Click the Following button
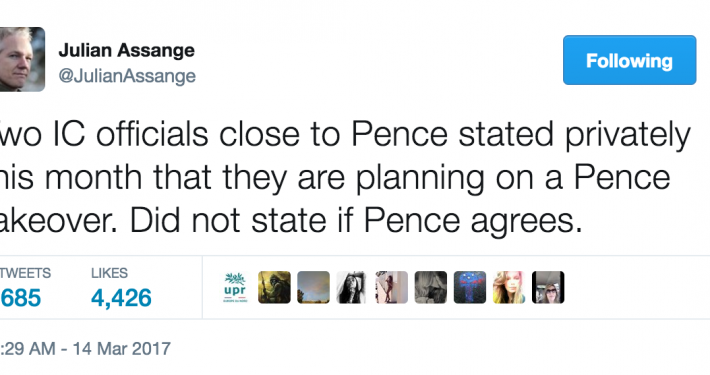Viewport: 710px width, 375px height. (629, 60)
